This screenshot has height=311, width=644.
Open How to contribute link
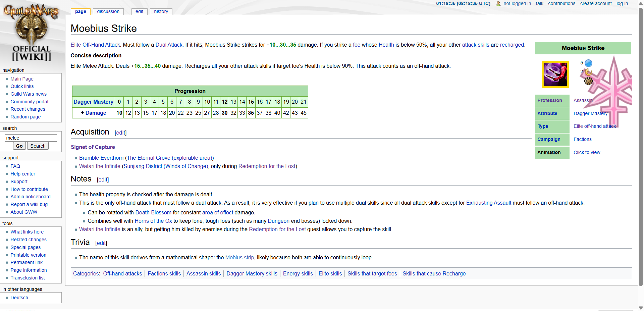tap(29, 189)
